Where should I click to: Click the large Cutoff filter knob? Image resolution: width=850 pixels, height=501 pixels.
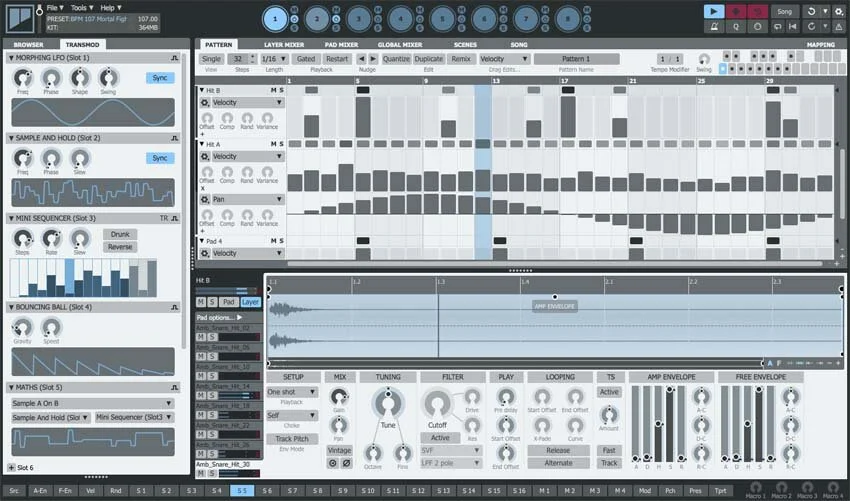[437, 403]
